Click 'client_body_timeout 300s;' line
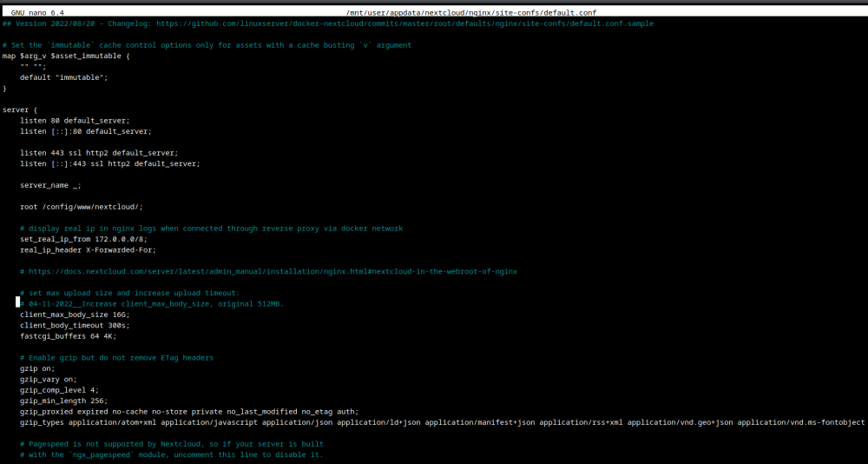This screenshot has height=464, width=868. coord(75,326)
